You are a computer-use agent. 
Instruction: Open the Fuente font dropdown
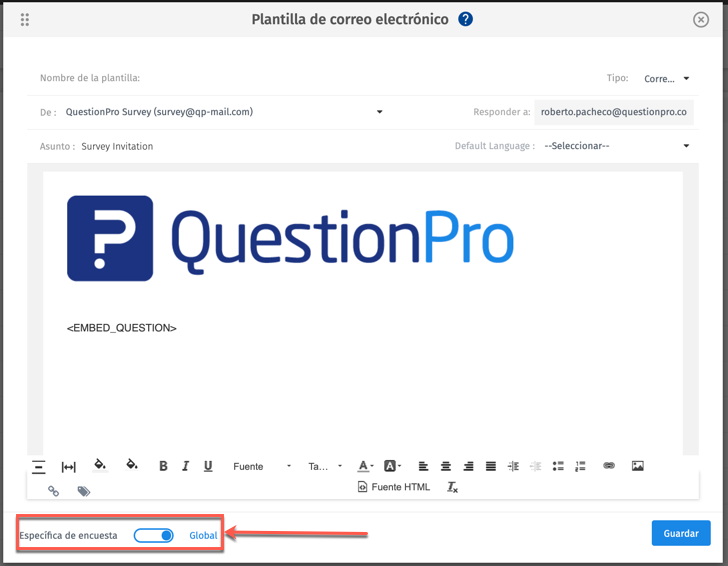[262, 466]
